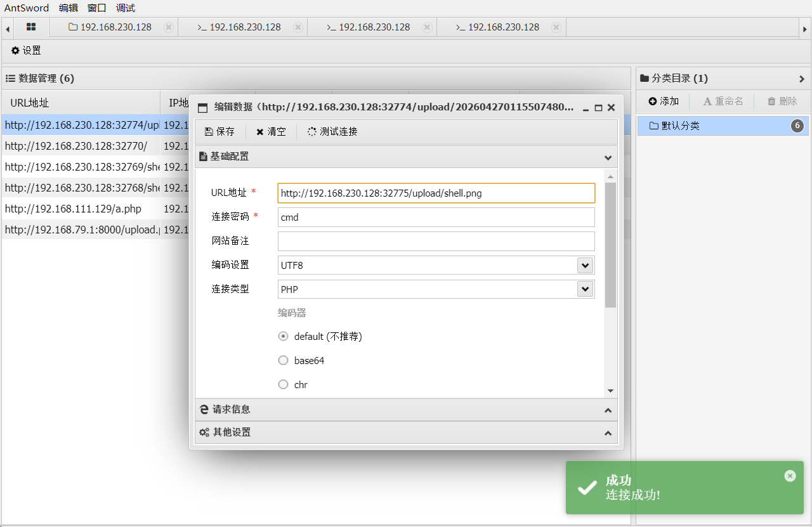The image size is (812, 527).
Task: Click the URL地址 input field
Action: (x=436, y=193)
